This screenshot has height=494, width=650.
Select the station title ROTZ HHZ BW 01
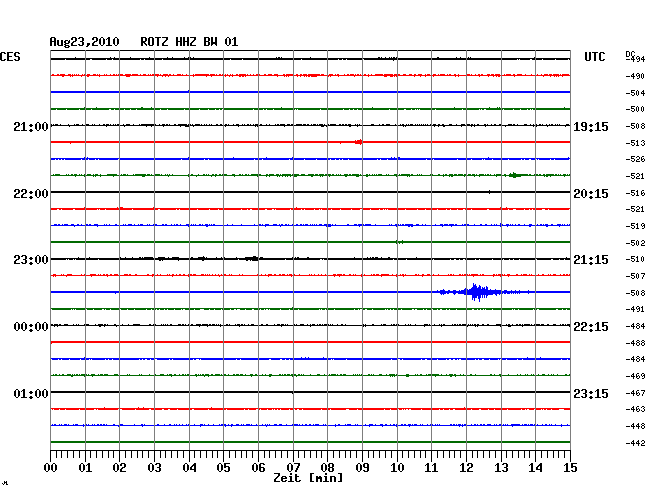pyautogui.click(x=189, y=42)
